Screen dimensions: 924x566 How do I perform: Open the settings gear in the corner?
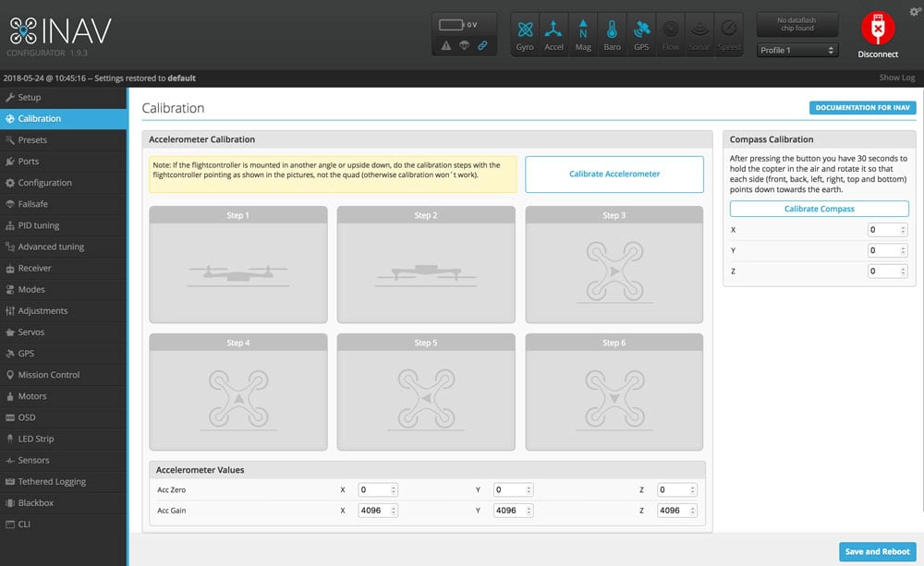915,11
